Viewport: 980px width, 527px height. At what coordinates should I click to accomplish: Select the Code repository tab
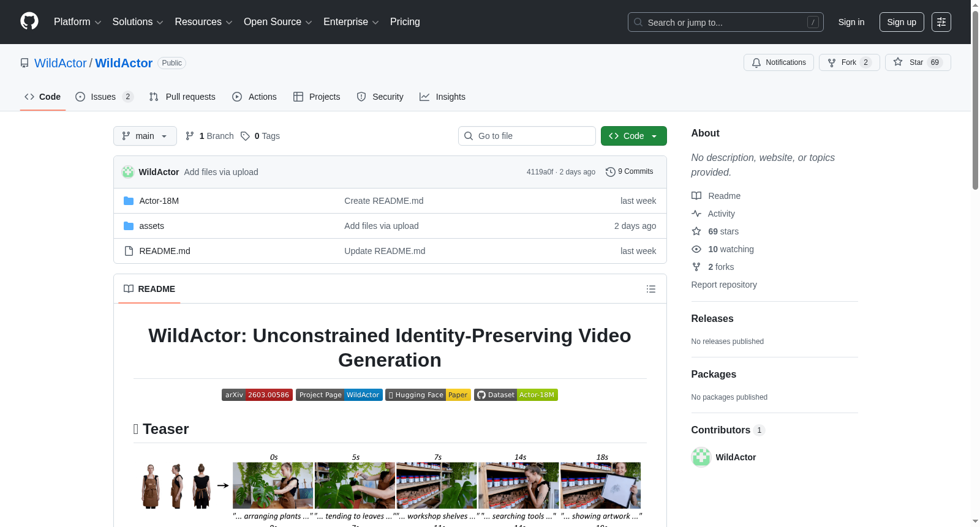pyautogui.click(x=43, y=97)
